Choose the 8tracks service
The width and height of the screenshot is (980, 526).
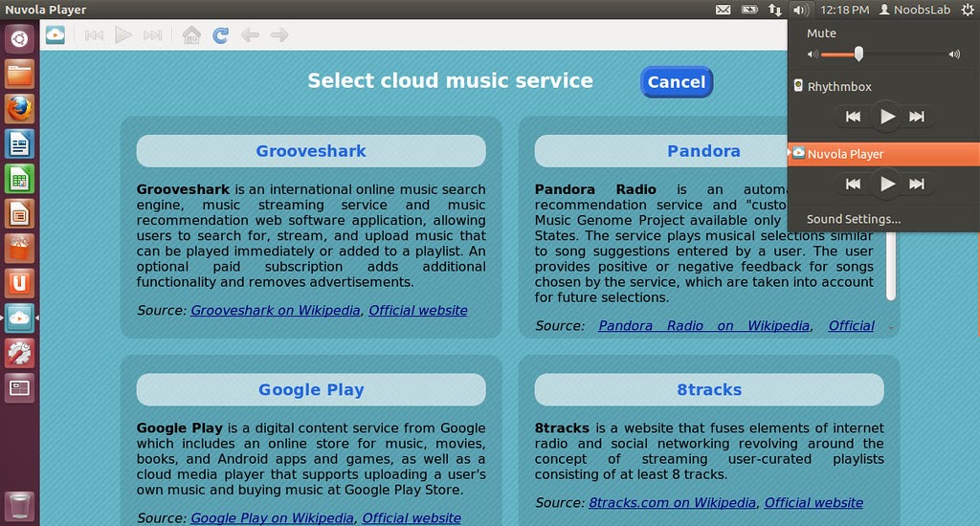[709, 389]
